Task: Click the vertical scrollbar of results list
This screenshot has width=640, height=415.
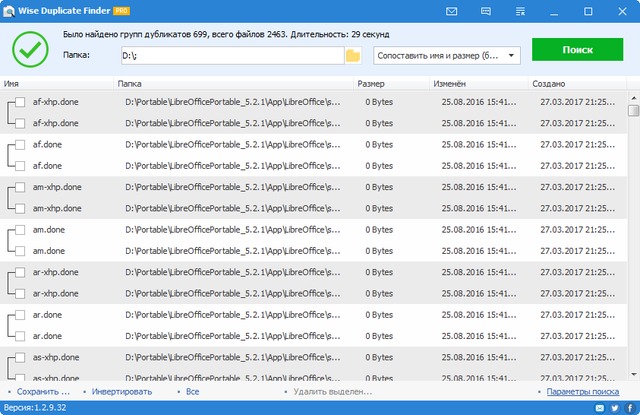Action: pos(633,240)
